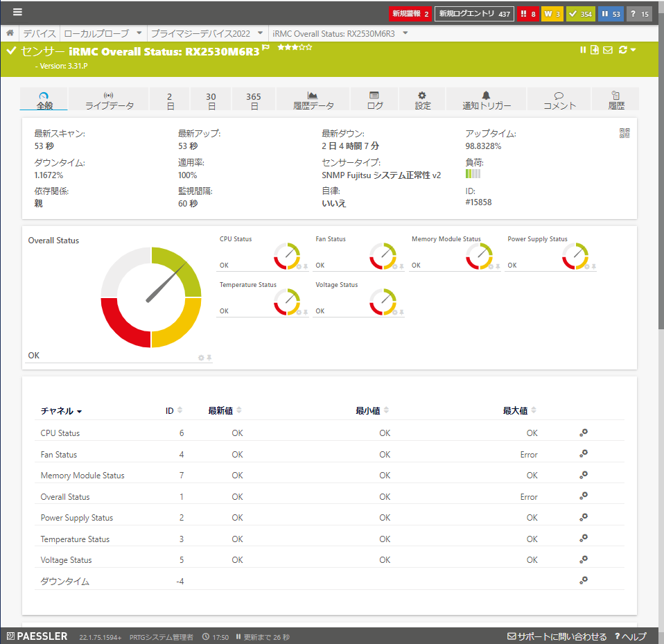Open the 設定 tab
This screenshot has width=664, height=644.
(422, 100)
